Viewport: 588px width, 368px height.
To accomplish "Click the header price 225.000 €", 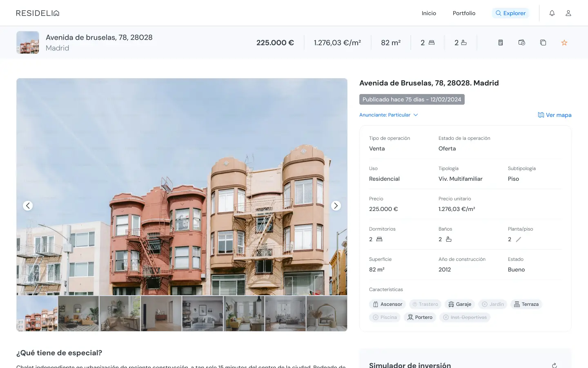I will [x=275, y=43].
